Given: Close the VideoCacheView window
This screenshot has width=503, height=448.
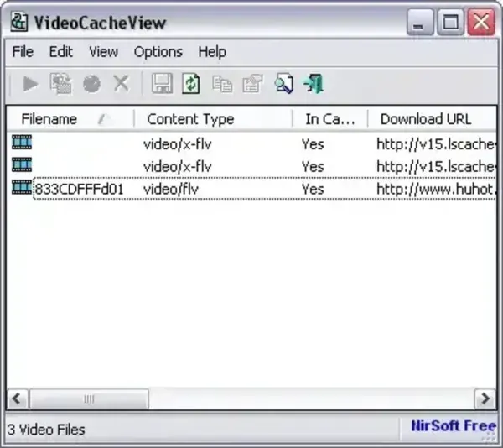Looking at the screenshot, I should [481, 22].
